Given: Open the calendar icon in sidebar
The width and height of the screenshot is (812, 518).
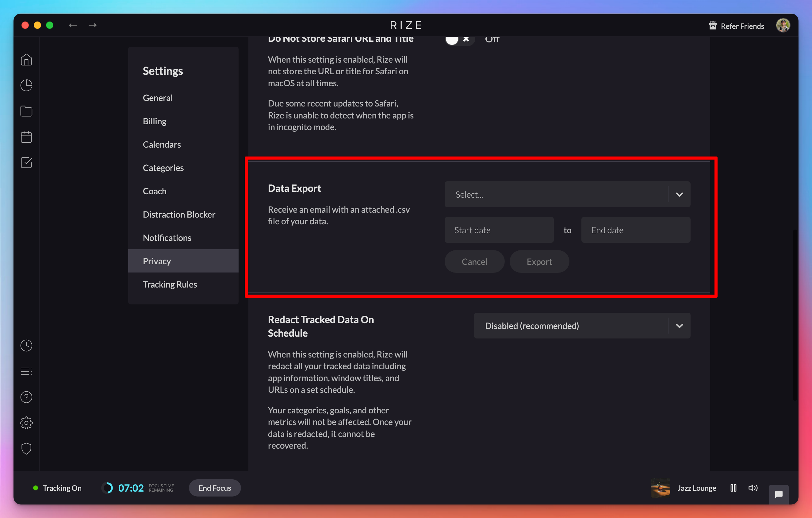Looking at the screenshot, I should click(x=26, y=137).
